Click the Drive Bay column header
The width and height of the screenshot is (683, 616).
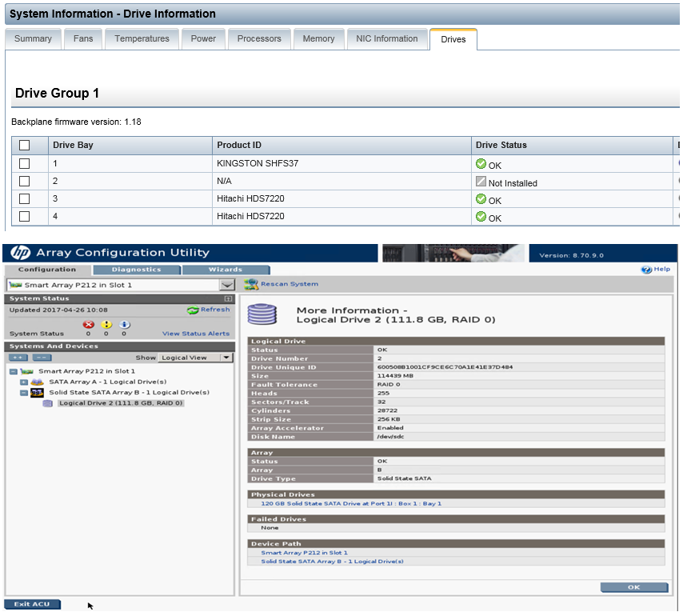pos(130,146)
